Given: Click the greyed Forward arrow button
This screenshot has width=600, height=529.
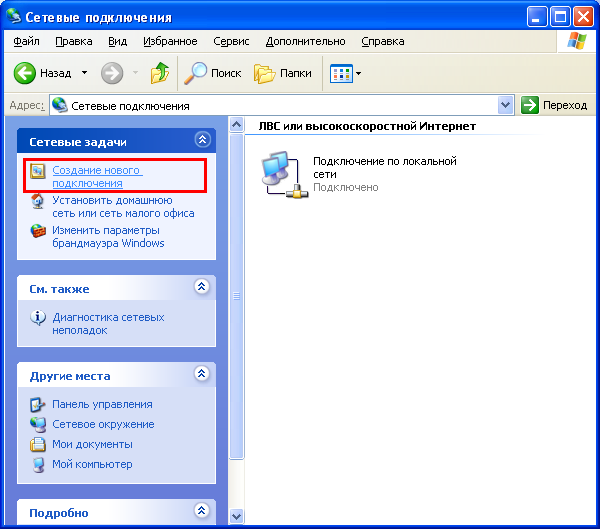Looking at the screenshot, I should [x=112, y=73].
